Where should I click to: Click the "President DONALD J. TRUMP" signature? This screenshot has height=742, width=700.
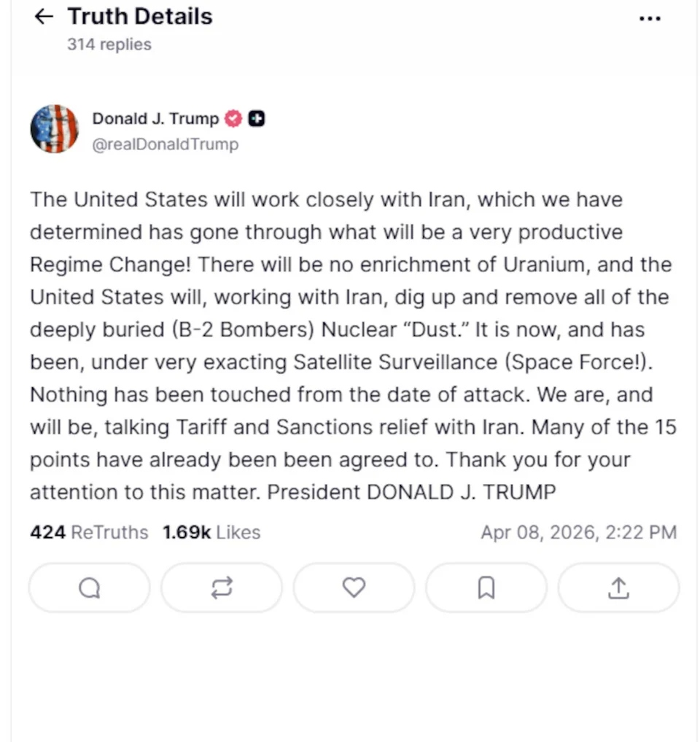(x=411, y=492)
